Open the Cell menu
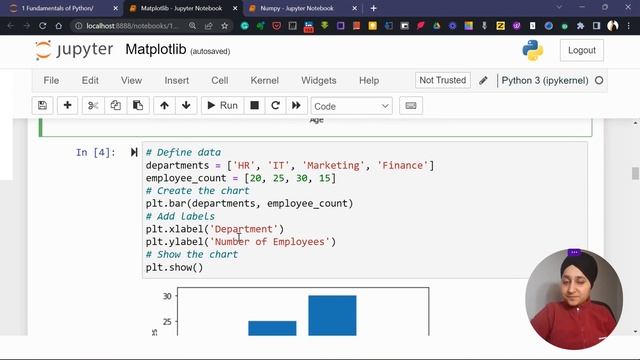 click(x=220, y=80)
